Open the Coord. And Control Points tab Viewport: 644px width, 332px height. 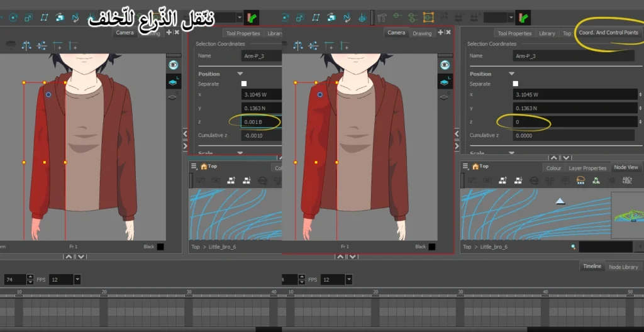click(x=608, y=33)
